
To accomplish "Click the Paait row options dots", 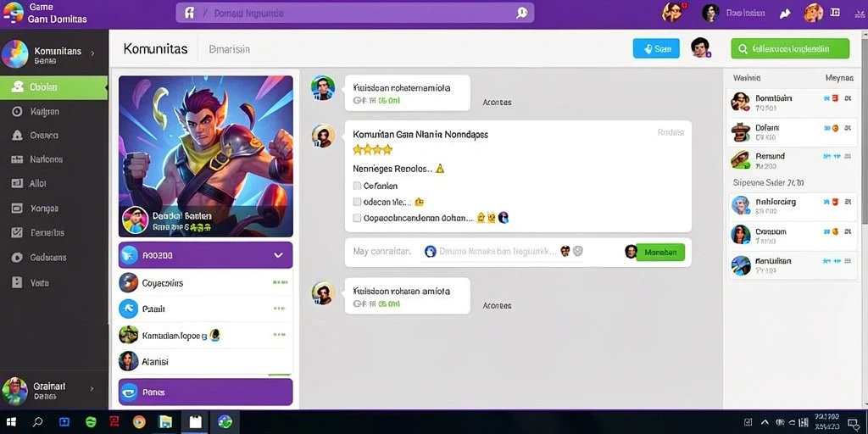I will point(279,309).
